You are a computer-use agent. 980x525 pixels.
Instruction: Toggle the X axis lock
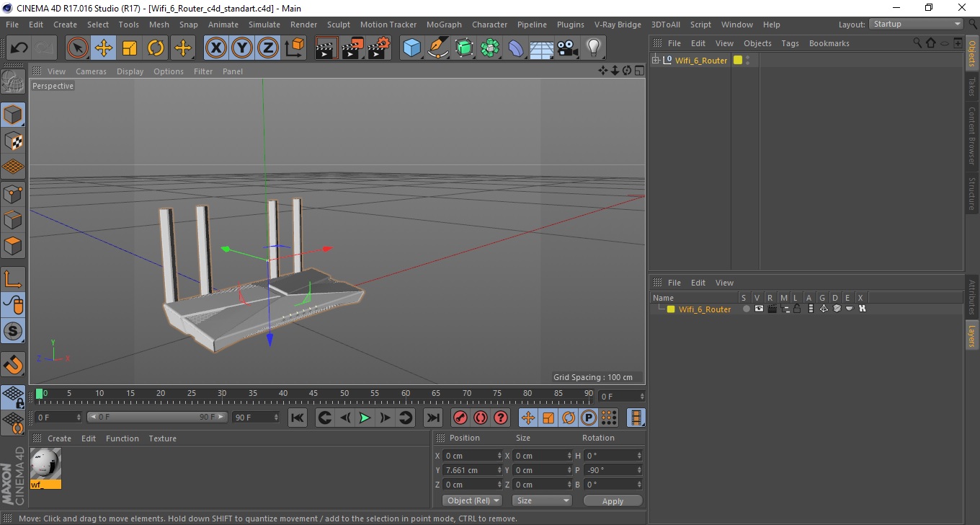216,48
